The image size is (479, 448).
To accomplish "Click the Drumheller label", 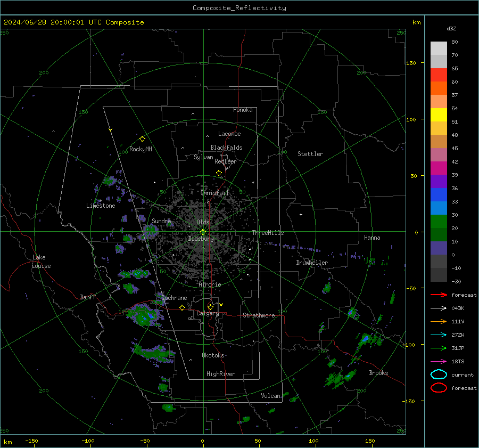I will pos(312,263).
